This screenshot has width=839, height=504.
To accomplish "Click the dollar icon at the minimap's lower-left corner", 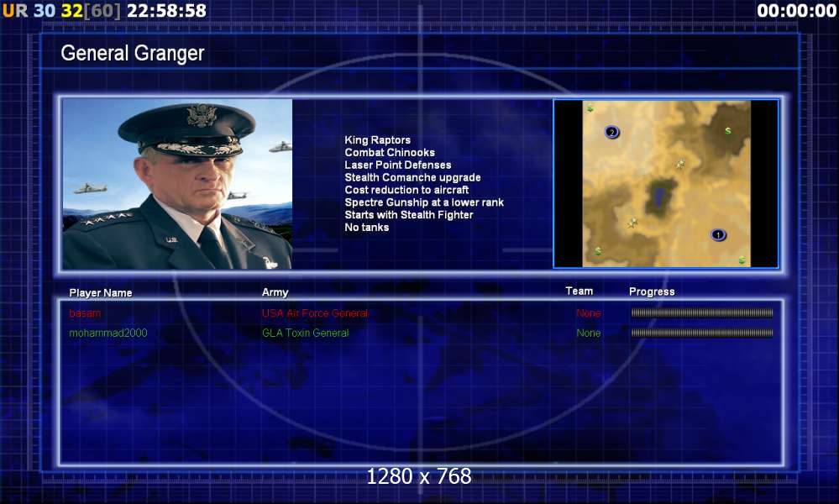I will pyautogui.click(x=598, y=251).
